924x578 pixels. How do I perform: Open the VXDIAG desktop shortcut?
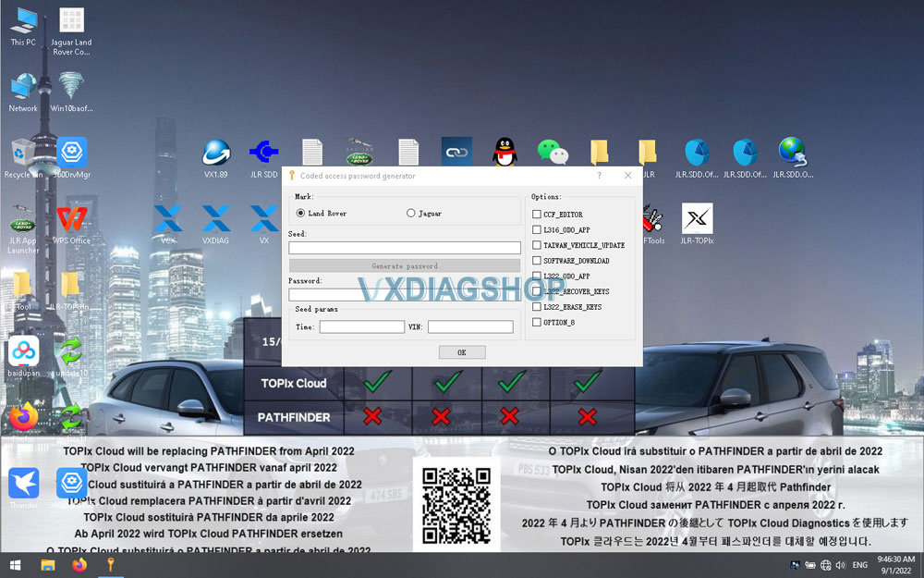[215, 224]
